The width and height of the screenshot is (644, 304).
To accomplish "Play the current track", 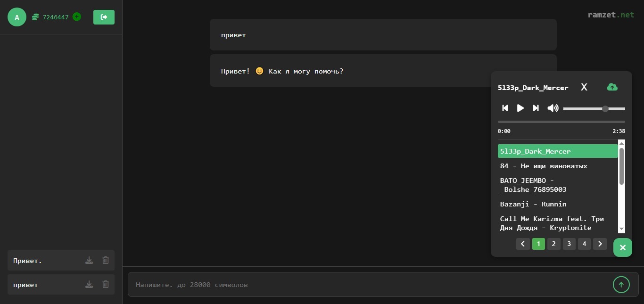I will pos(520,108).
